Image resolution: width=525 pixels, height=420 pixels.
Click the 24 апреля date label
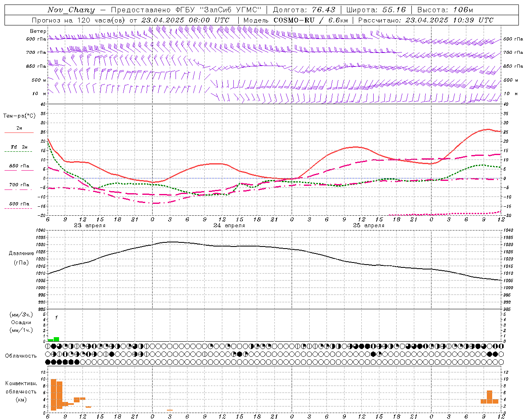coord(229,226)
